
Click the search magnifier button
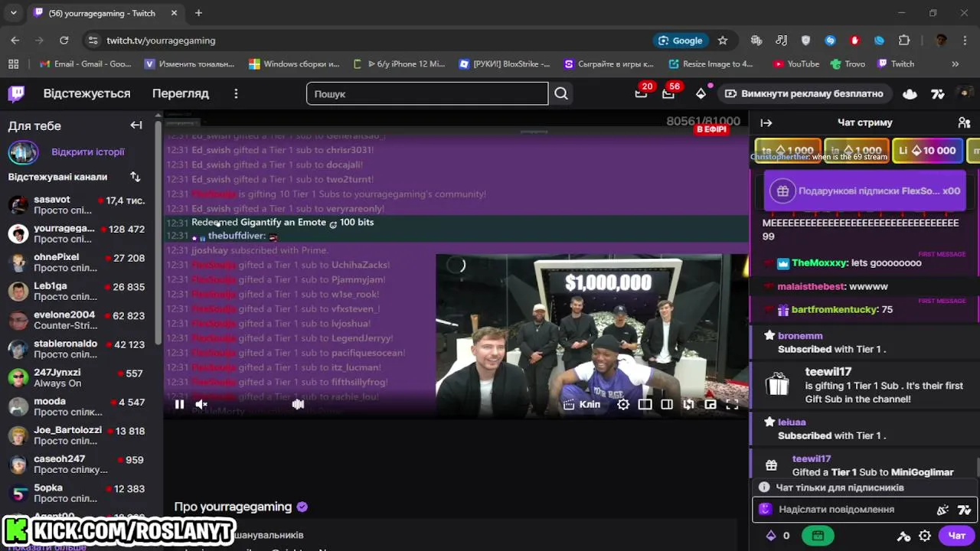pos(561,93)
